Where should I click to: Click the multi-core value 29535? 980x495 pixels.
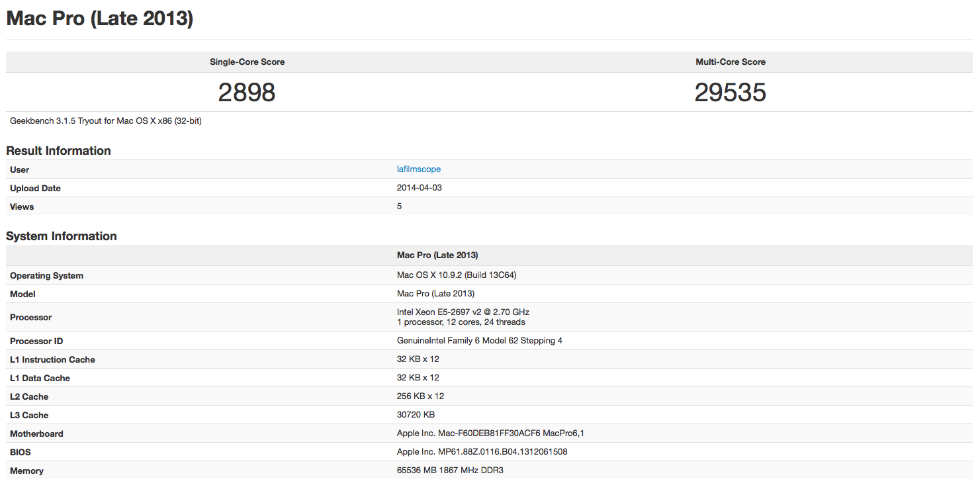[731, 93]
